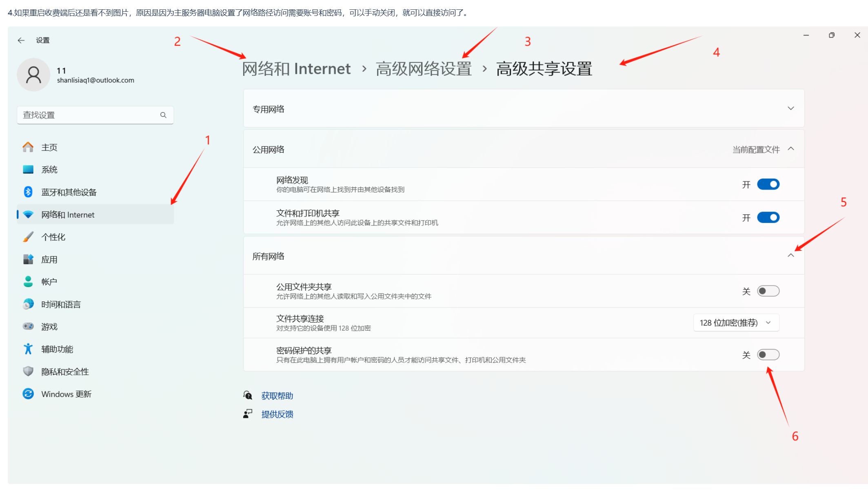Screen dimensions: 868x495
Task: Open the 获取帮助 link
Action: (x=277, y=396)
